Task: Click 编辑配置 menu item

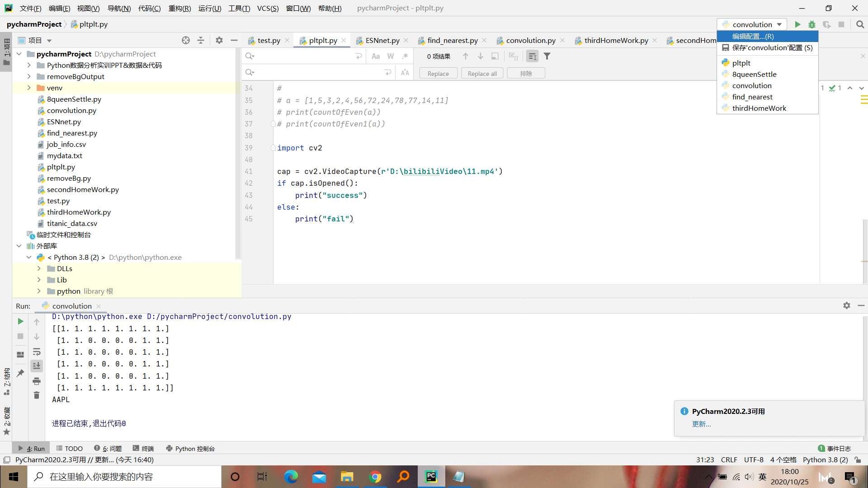Action: point(769,36)
